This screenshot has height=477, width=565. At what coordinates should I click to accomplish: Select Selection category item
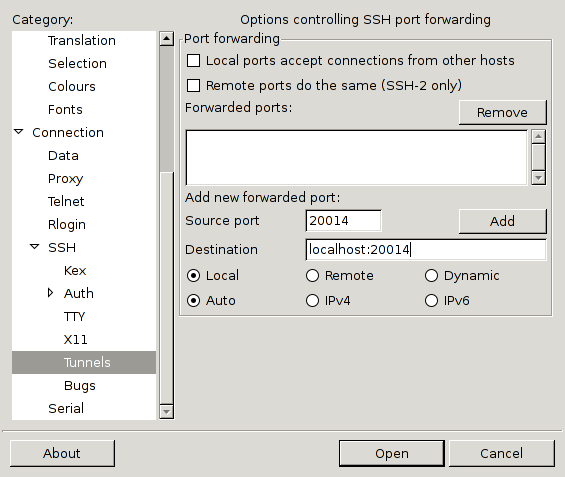[77, 63]
